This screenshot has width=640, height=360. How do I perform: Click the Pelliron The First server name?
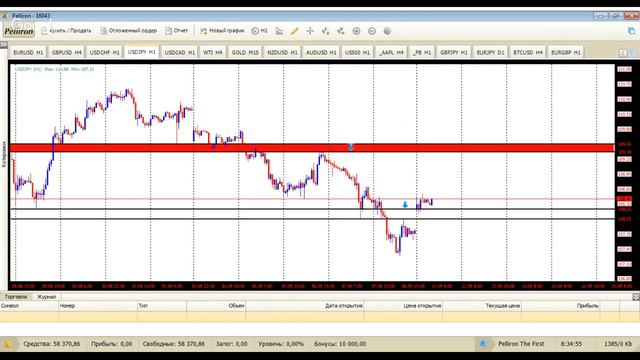[x=521, y=344]
